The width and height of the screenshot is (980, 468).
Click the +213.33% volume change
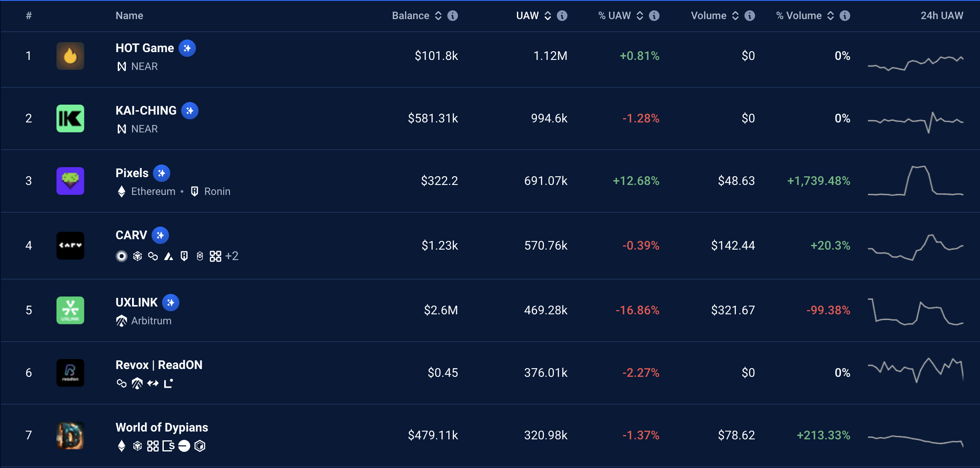pos(824,435)
